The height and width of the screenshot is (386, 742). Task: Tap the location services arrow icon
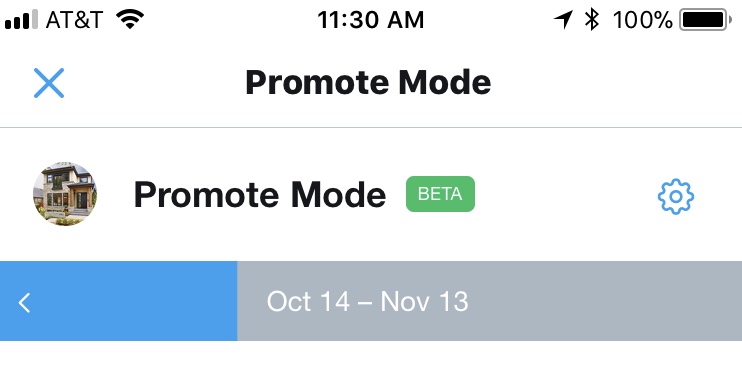(x=563, y=20)
